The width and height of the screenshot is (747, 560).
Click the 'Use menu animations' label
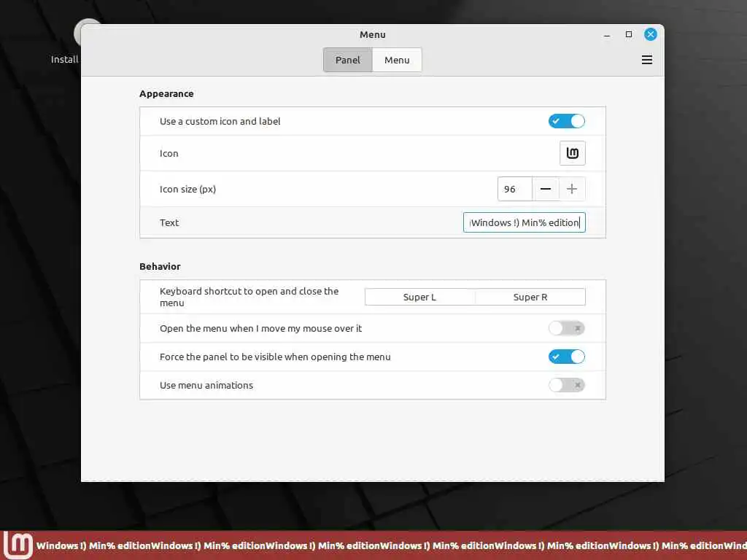(206, 385)
